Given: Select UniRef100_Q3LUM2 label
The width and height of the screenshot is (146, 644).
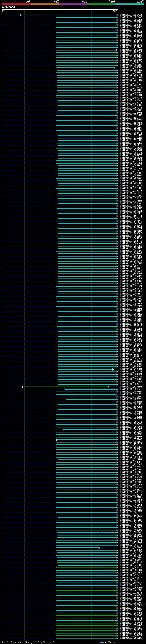Looking at the screenshot, I should click(131, 77).
